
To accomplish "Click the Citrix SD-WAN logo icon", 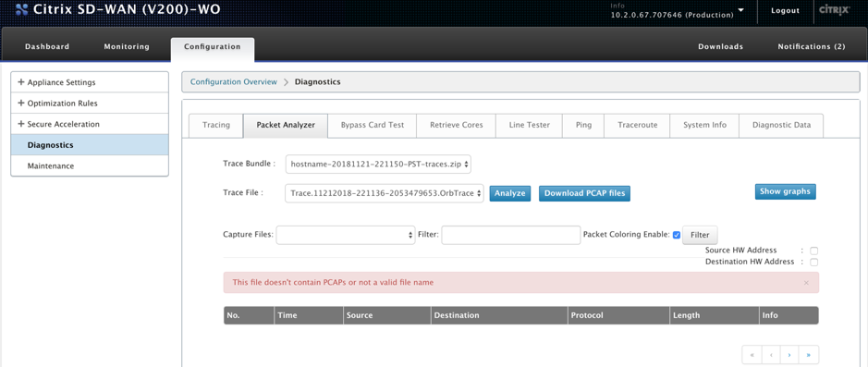I will click(22, 10).
